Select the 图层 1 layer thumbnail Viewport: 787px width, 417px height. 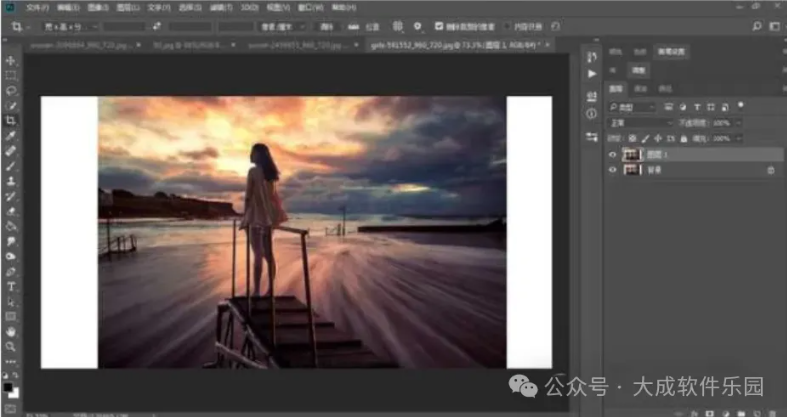coord(631,154)
